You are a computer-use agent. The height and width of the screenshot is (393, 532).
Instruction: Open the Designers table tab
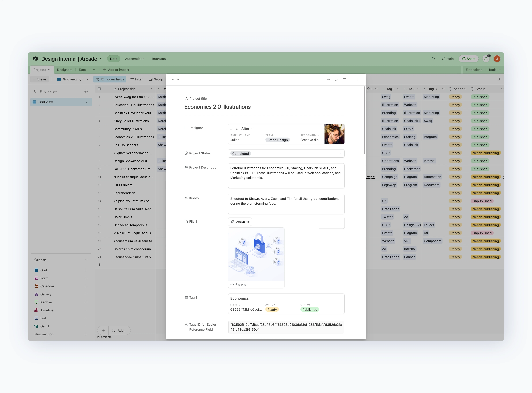click(x=65, y=69)
